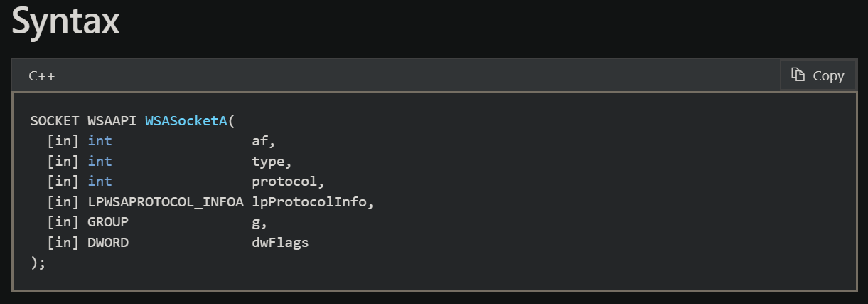Click the Copy code button
This screenshot has height=304, width=868.
tap(818, 75)
